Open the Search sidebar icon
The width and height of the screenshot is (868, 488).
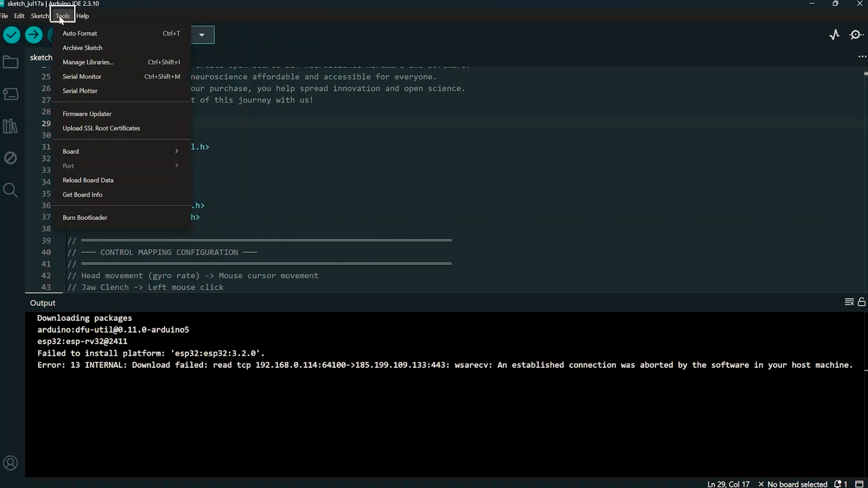[10, 190]
